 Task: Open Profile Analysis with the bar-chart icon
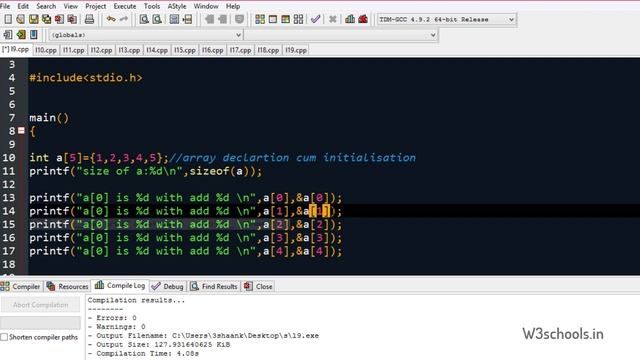click(350, 19)
